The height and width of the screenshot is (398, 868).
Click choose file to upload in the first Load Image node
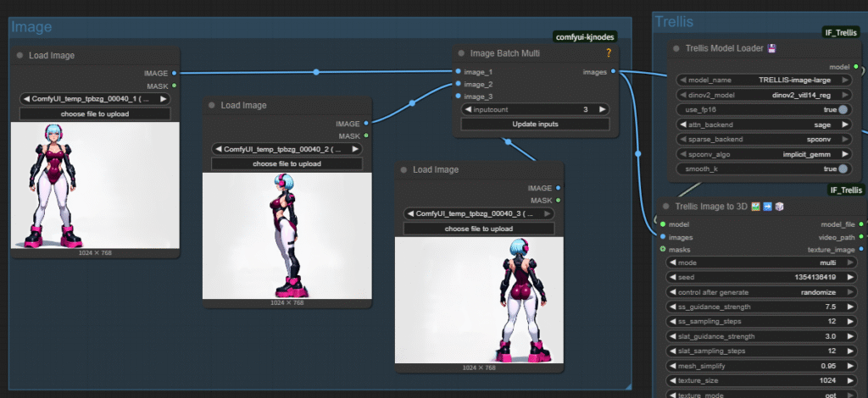(95, 113)
